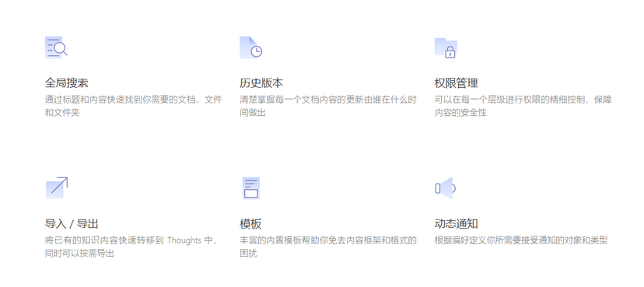Click the 导入 / 导出 heading
Image resolution: width=644 pixels, height=287 pixels.
click(x=72, y=224)
